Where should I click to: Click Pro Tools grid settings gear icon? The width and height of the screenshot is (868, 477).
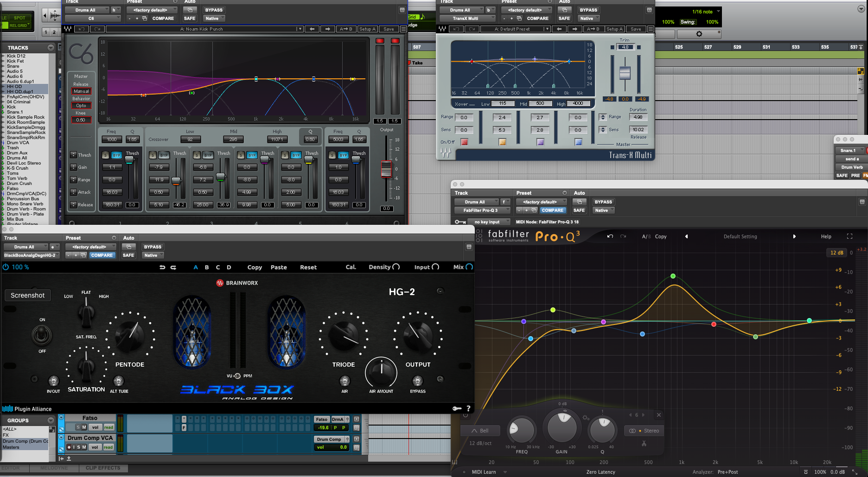699,34
